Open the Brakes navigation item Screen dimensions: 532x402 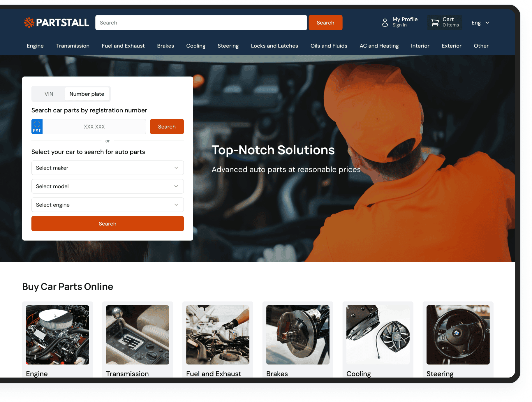pyautogui.click(x=165, y=46)
